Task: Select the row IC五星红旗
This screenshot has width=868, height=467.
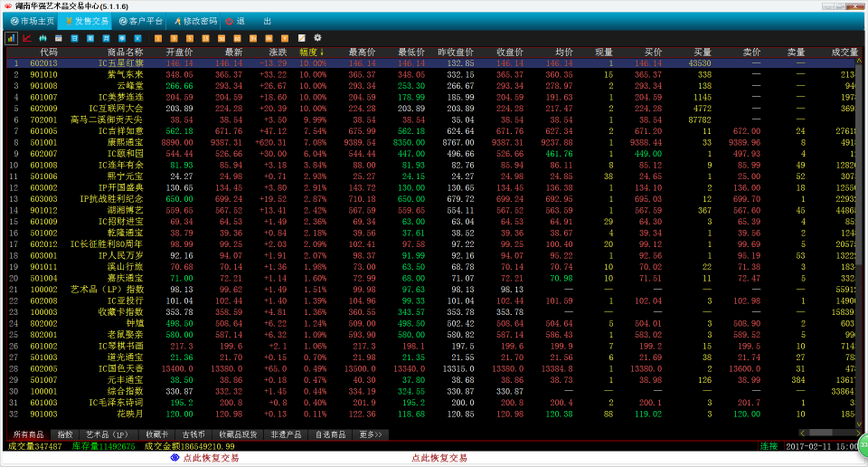Action: coord(432,63)
